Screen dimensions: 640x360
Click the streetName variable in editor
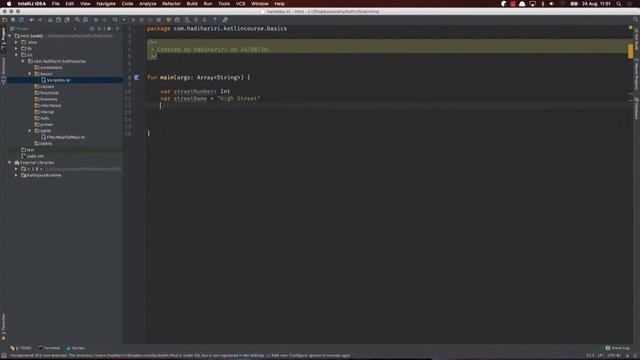190,98
